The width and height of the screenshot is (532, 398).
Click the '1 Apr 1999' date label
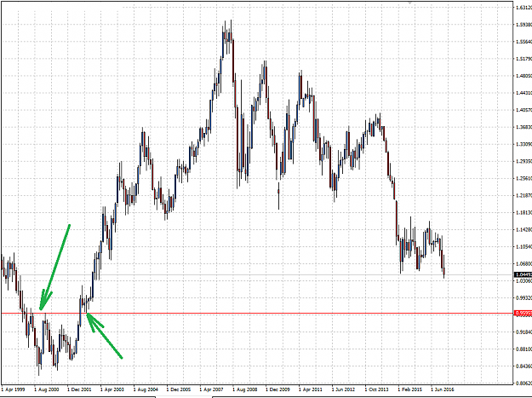point(13,389)
